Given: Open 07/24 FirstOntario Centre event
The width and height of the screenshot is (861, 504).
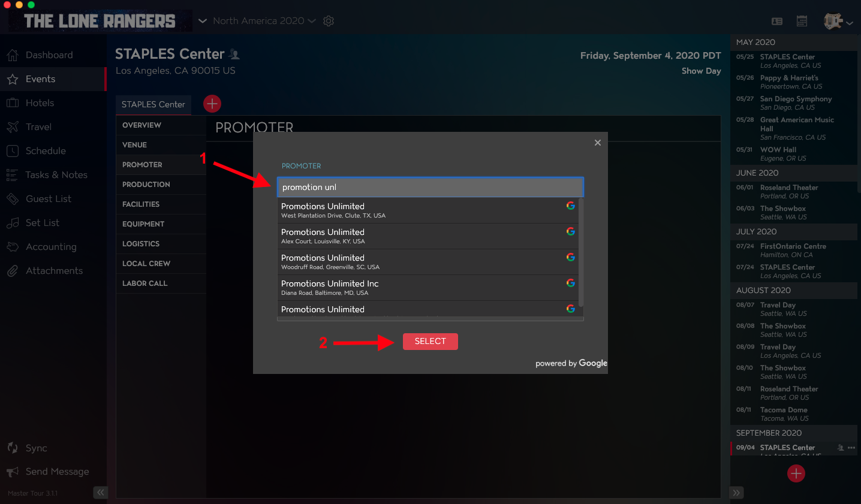Looking at the screenshot, I should click(794, 251).
